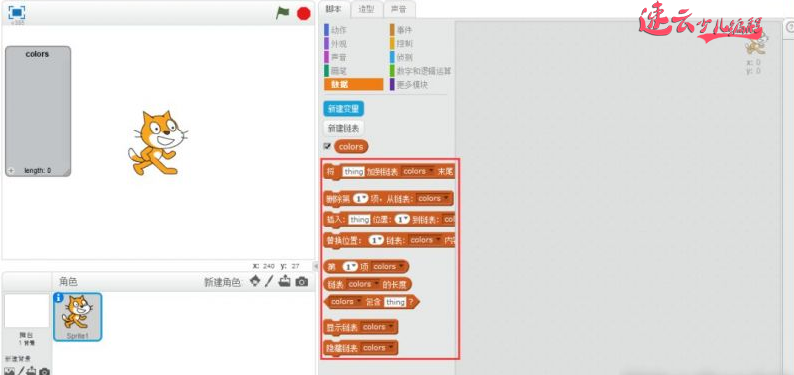This screenshot has height=375, width=794.
Task: Take new backdrop from camera icon
Action: pos(45,371)
